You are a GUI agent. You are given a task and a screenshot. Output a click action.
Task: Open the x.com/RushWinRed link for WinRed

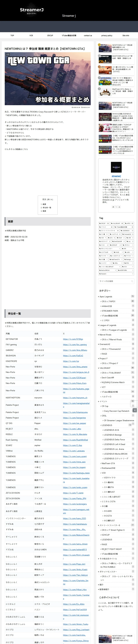(75, 440)
